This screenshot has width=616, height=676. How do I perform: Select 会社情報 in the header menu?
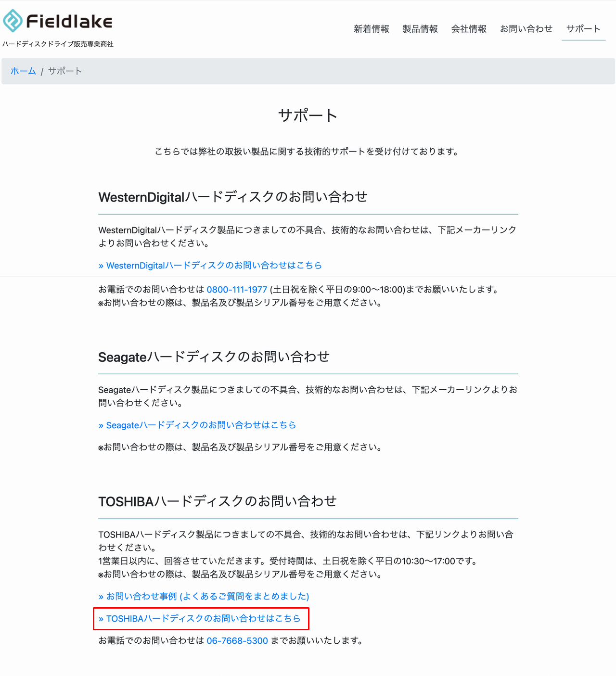tap(469, 29)
